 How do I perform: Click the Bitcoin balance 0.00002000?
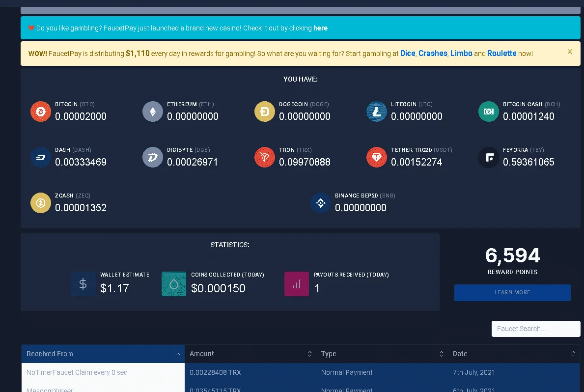pos(81,116)
